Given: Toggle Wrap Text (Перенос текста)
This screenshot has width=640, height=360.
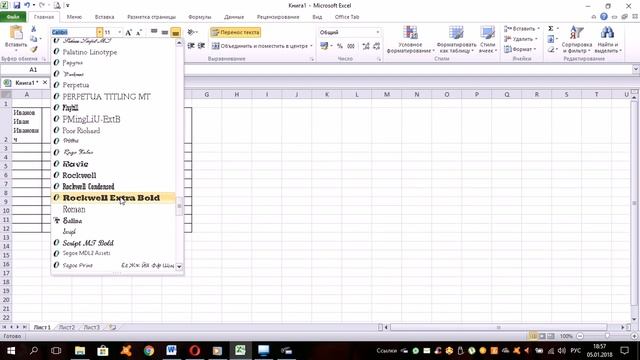Looking at the screenshot, I should 236,32.
